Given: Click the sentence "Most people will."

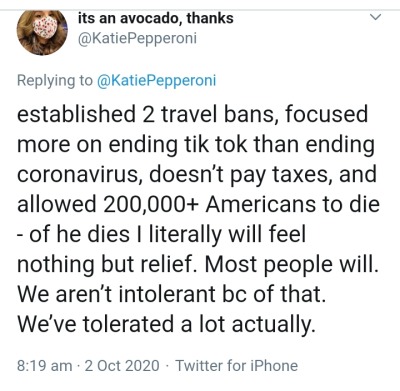Looking at the screenshot, I should (x=292, y=264).
